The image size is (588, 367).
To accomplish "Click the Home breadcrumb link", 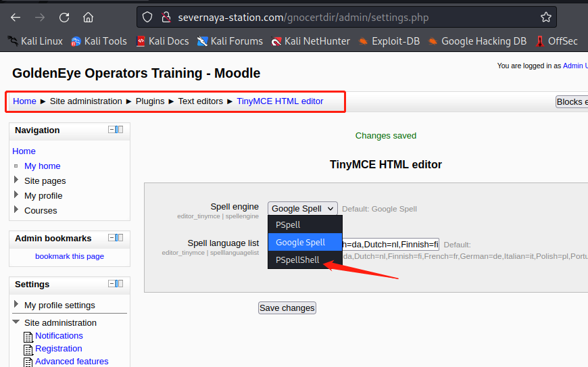I will (24, 101).
